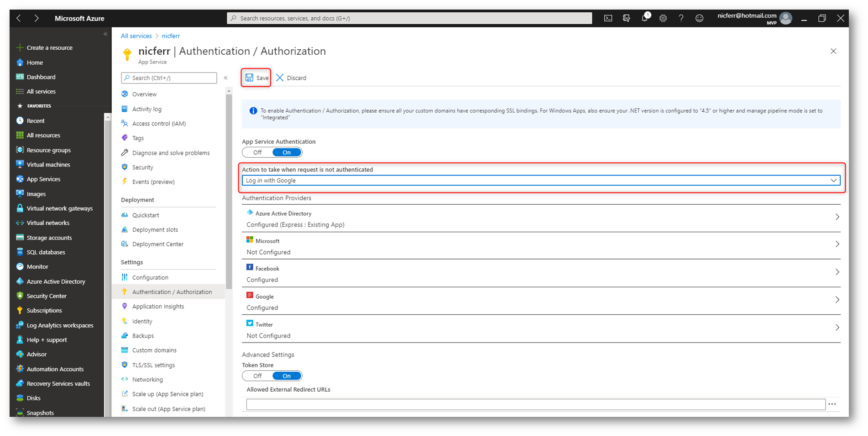Click the resource menu Search (Ctrl+/) box
The width and height of the screenshot is (868, 436).
click(x=169, y=78)
